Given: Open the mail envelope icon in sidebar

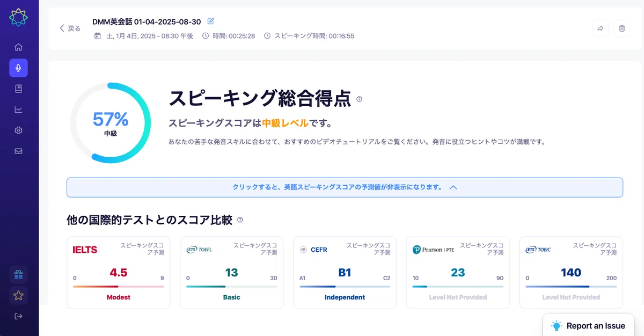Looking at the screenshot, I should click(x=18, y=151).
